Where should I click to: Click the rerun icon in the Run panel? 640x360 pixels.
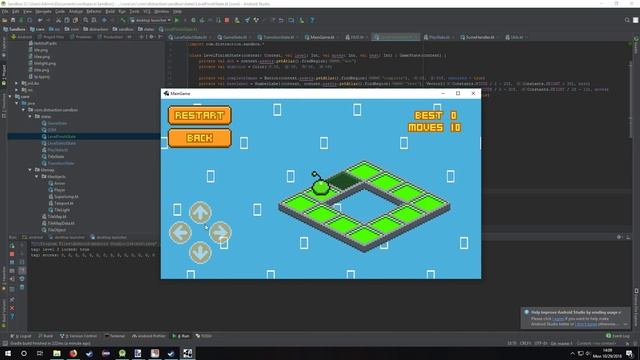point(12,245)
